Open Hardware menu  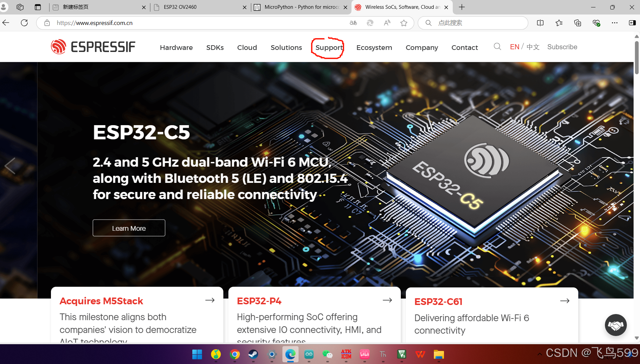[x=176, y=48]
